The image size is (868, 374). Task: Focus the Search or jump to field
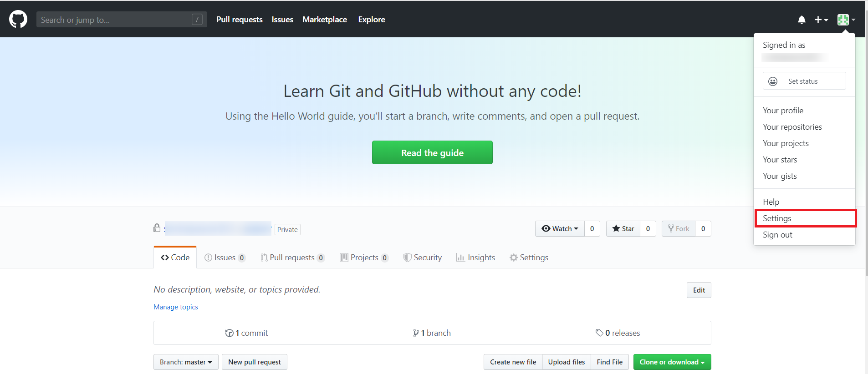point(122,20)
